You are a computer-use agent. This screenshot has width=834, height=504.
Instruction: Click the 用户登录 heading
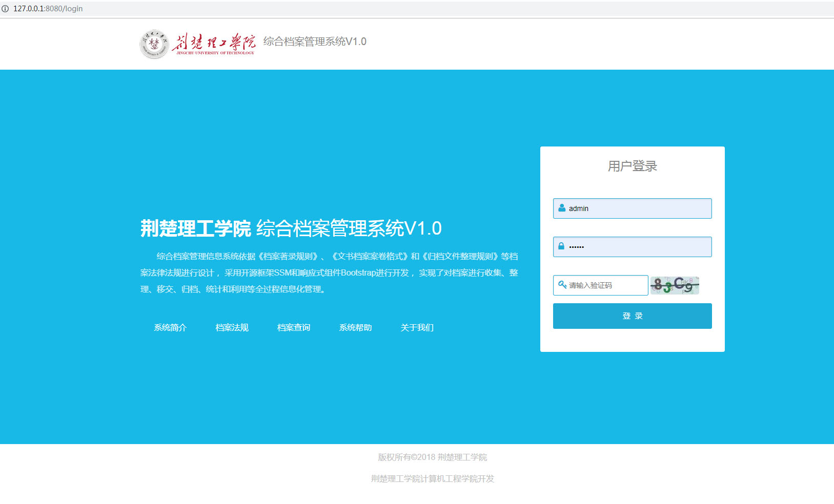tap(633, 166)
